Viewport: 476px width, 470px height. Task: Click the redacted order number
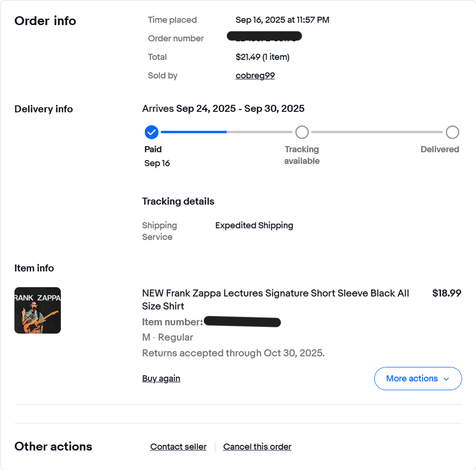[x=264, y=36]
